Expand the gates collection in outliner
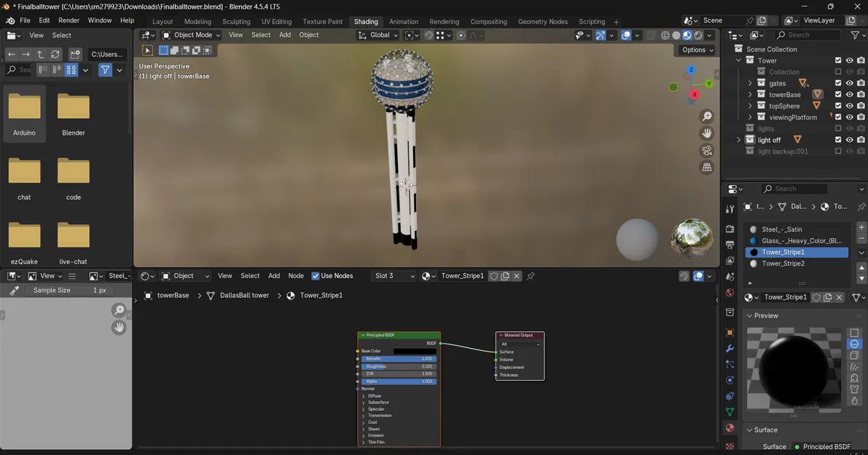 point(750,84)
